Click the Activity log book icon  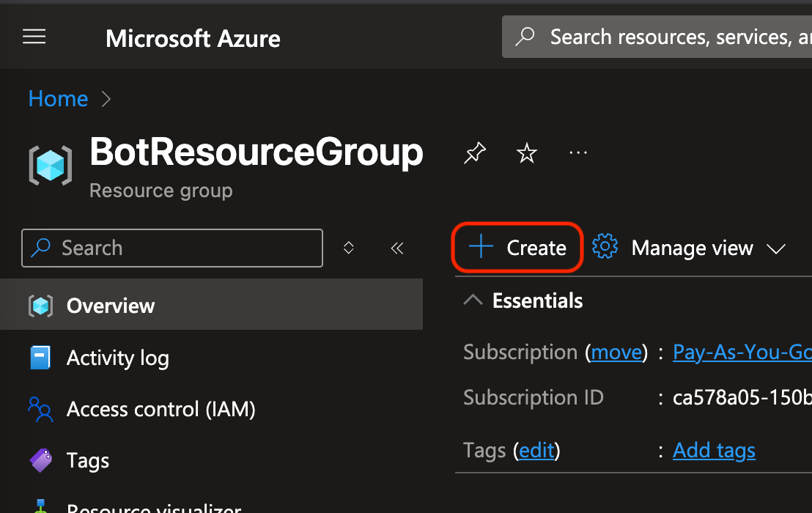[x=40, y=358]
